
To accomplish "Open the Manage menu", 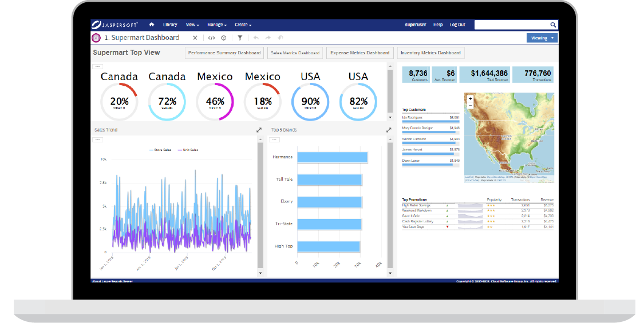I will pyautogui.click(x=217, y=25).
